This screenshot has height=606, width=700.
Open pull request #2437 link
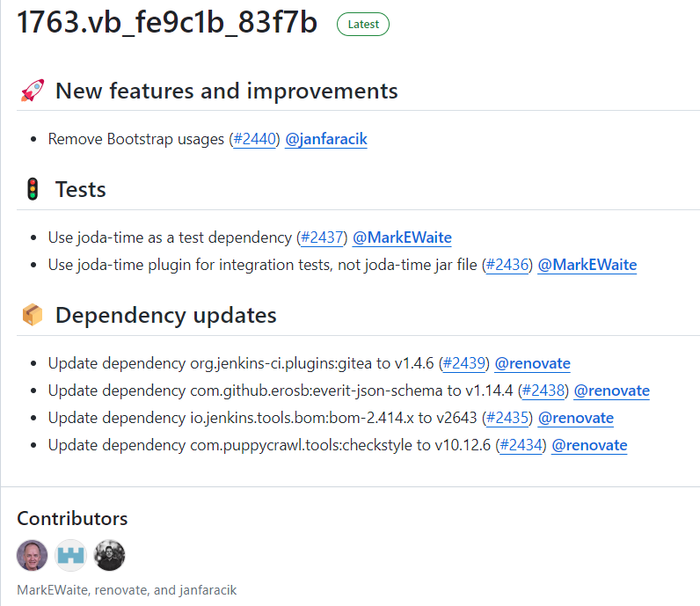click(323, 237)
